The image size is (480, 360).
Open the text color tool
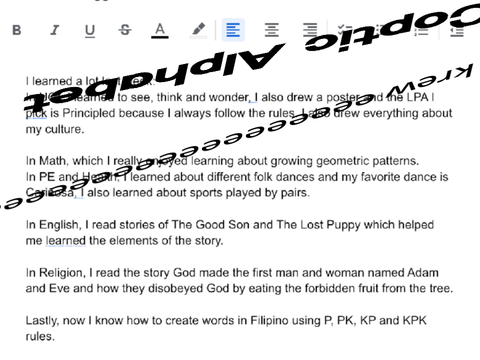160,30
